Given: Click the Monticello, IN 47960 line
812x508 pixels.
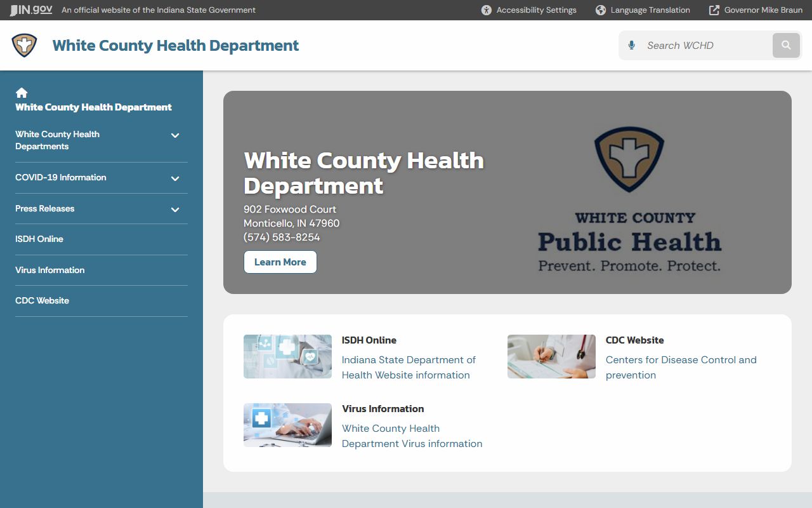Looking at the screenshot, I should coord(292,223).
